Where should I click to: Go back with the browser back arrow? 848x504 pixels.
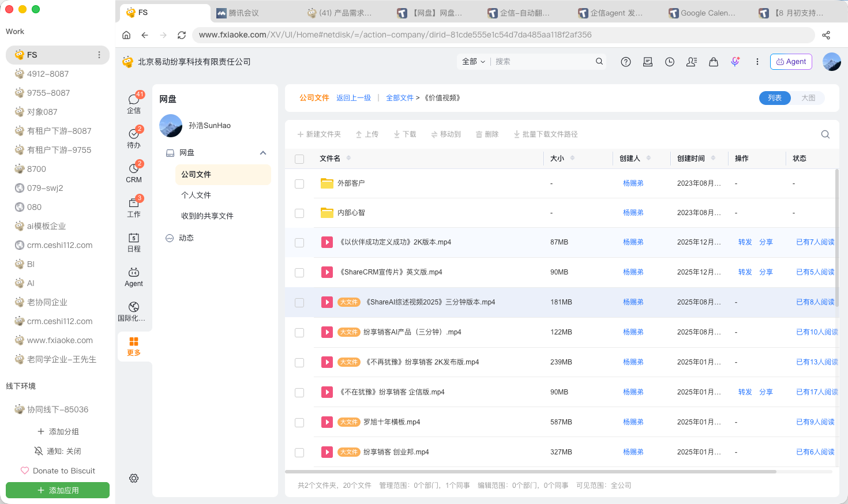(x=145, y=35)
